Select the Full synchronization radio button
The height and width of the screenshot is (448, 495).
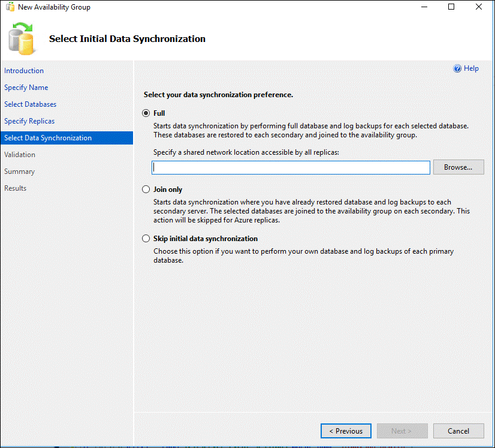coord(146,113)
